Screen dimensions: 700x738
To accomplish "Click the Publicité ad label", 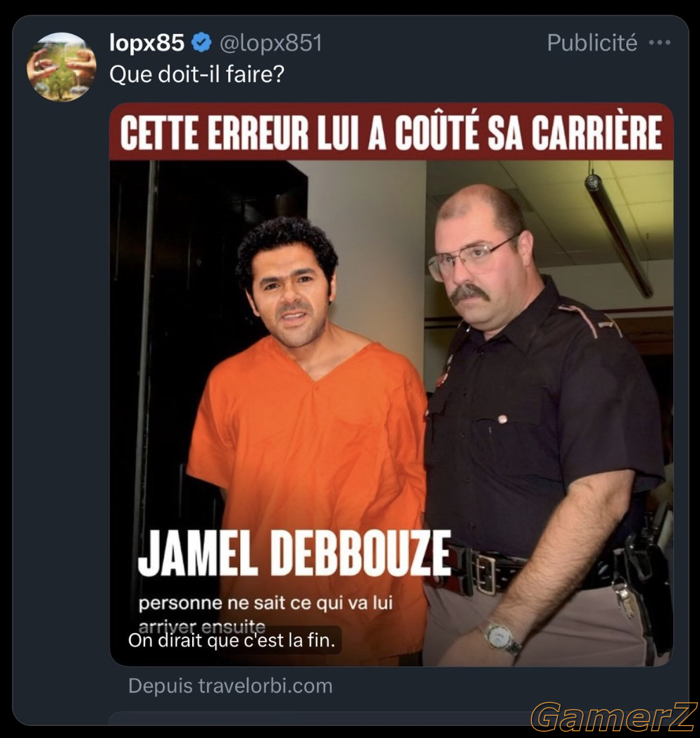I will (592, 43).
